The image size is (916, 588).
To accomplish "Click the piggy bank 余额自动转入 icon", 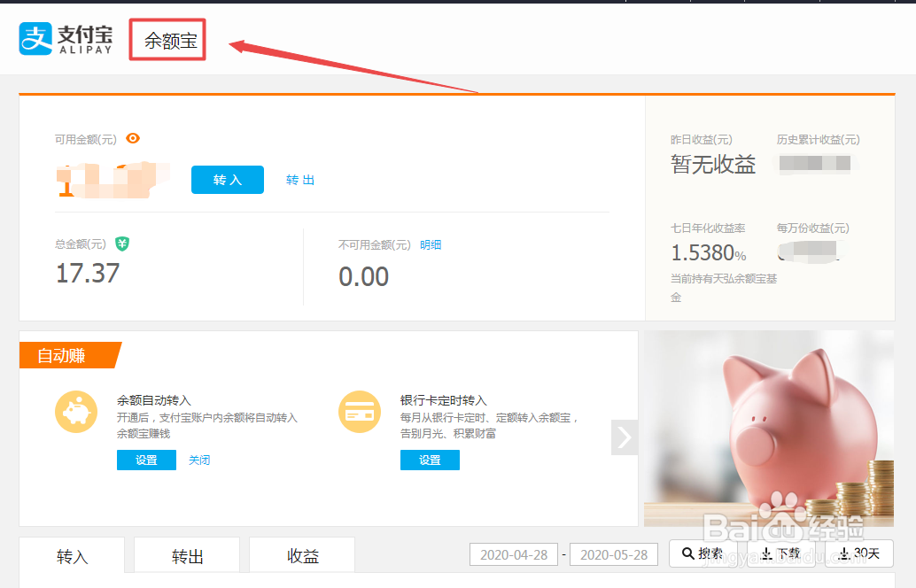I will [x=76, y=412].
